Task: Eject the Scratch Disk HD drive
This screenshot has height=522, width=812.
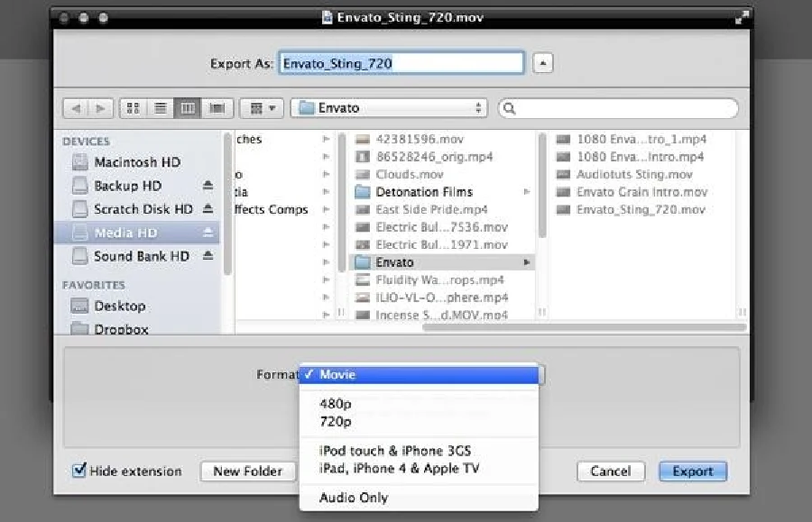Action: [x=208, y=209]
